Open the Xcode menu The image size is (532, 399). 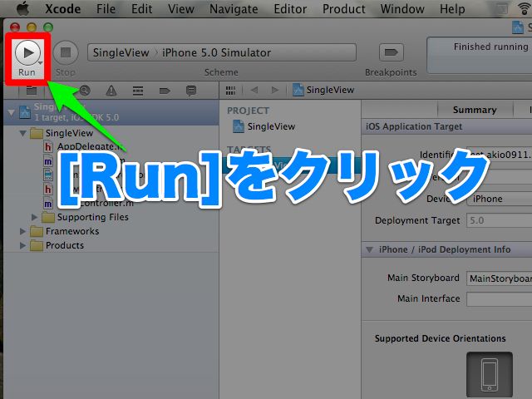click(63, 9)
